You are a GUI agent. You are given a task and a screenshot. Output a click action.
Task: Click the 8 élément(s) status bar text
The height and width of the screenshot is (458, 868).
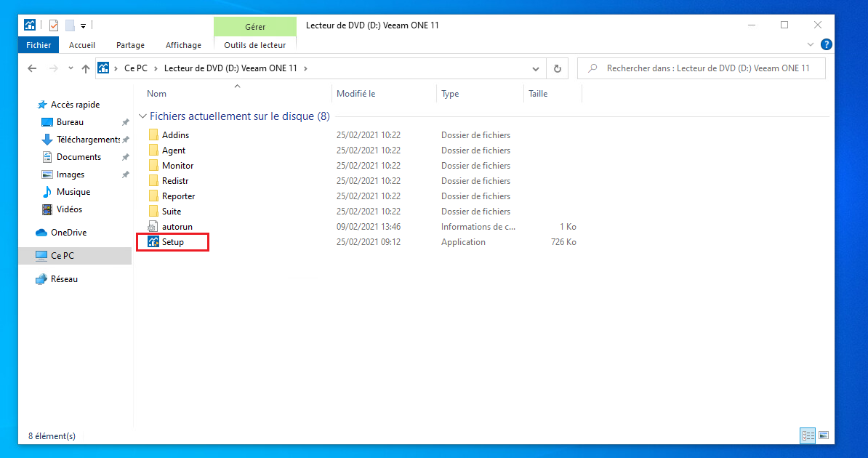coord(52,436)
